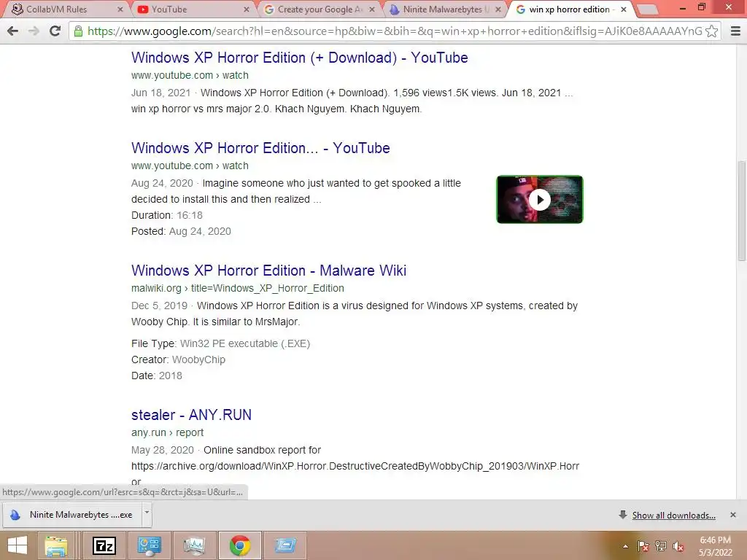Switch to the Create your Google Account tab
747x560 pixels.
pos(320,9)
